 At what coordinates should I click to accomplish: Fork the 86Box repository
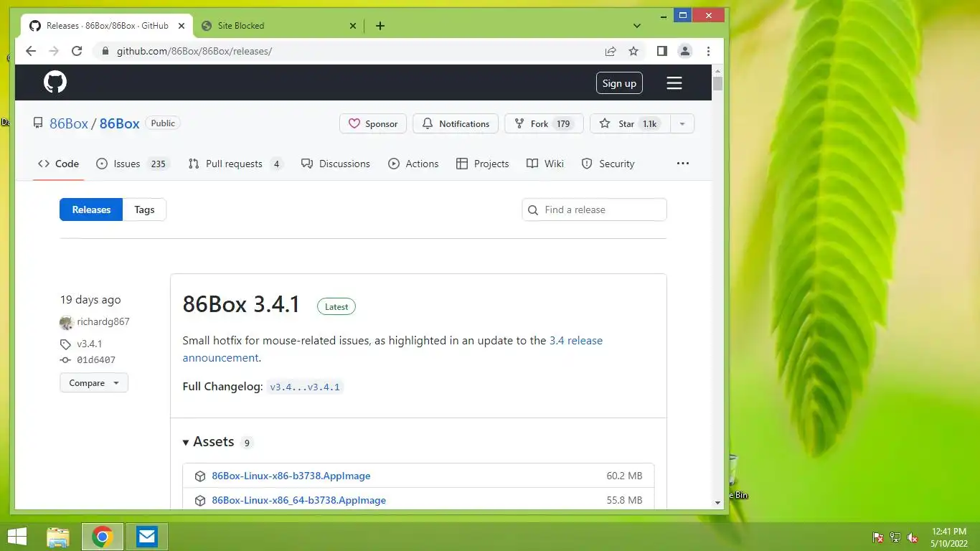(544, 123)
